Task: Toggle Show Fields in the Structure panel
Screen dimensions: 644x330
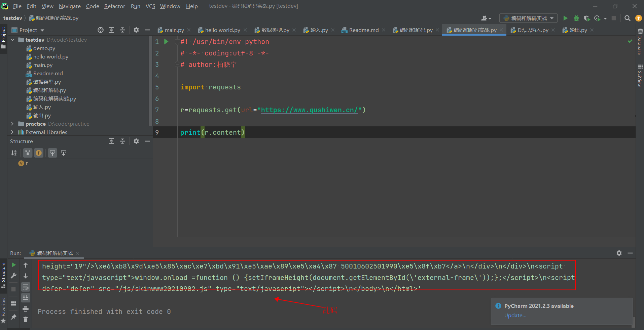Action: [39, 153]
